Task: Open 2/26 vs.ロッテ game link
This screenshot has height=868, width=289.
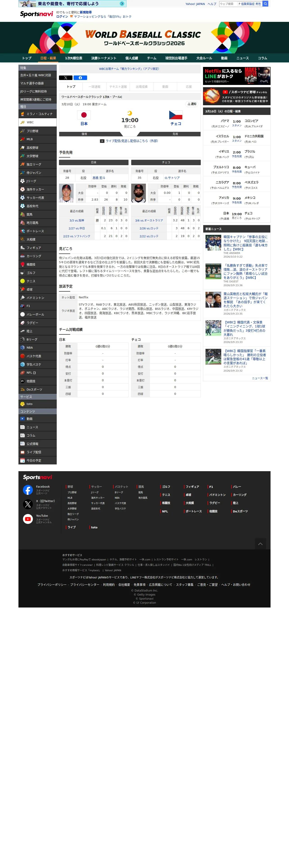Action: [x=149, y=228]
